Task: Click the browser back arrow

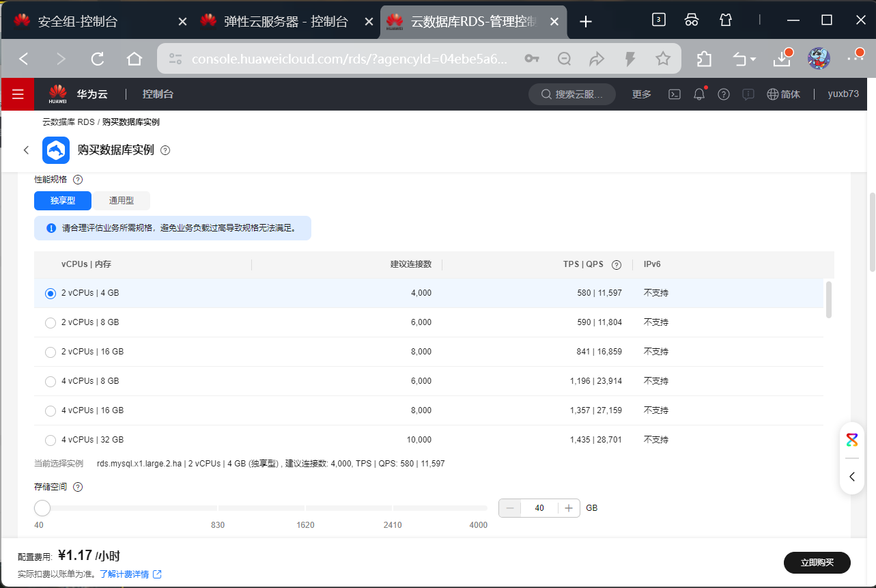Action: [24, 59]
